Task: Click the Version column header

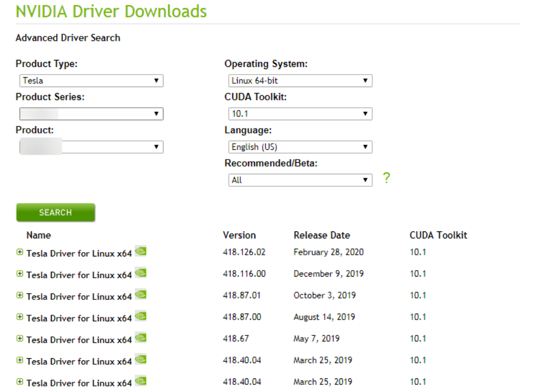Action: tap(239, 235)
